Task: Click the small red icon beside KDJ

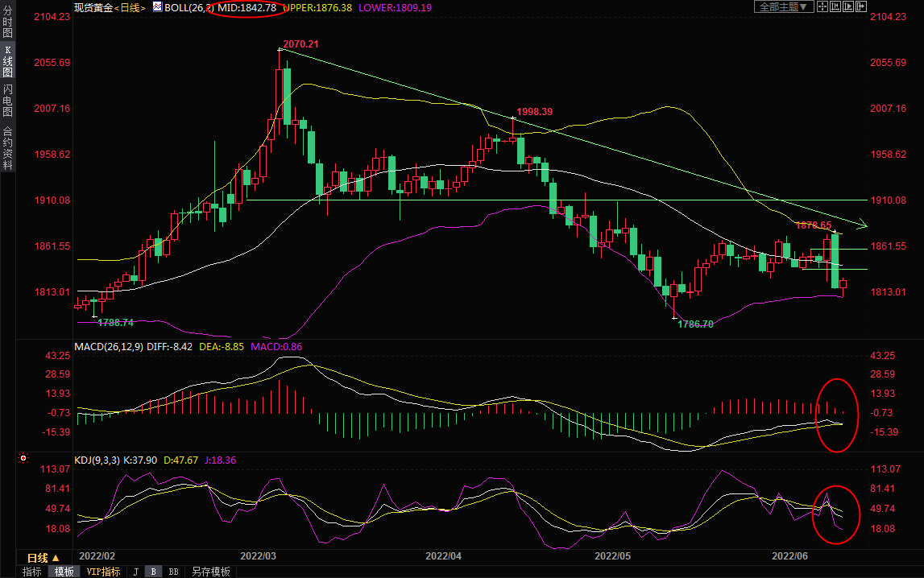Action: (x=23, y=460)
